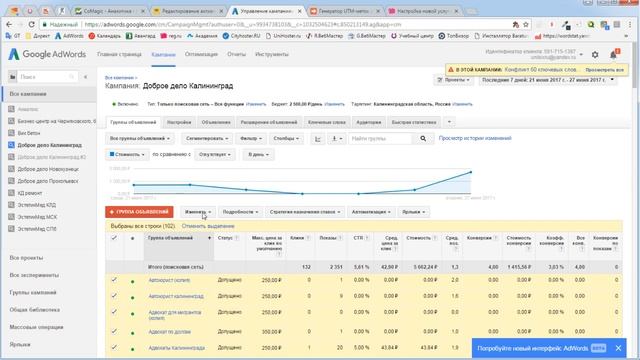
Task: Click the green status dot of the Адвокат по долгам row
Action: point(133,333)
